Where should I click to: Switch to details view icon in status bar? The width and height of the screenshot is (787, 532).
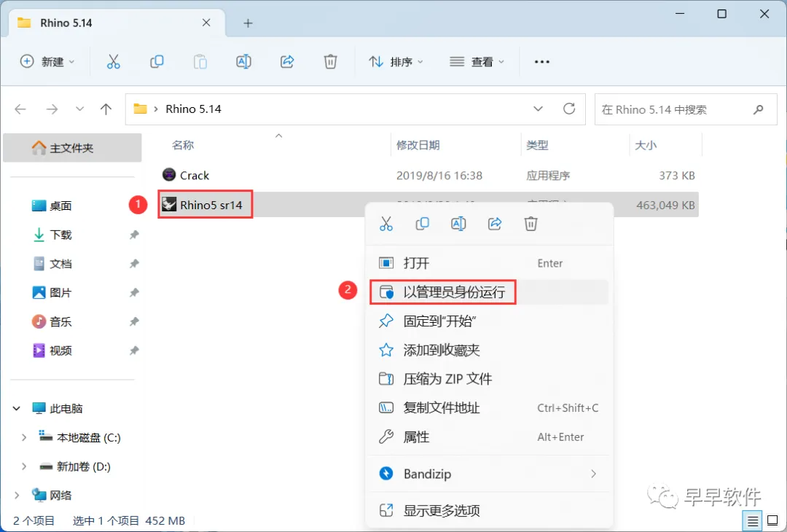(x=752, y=521)
